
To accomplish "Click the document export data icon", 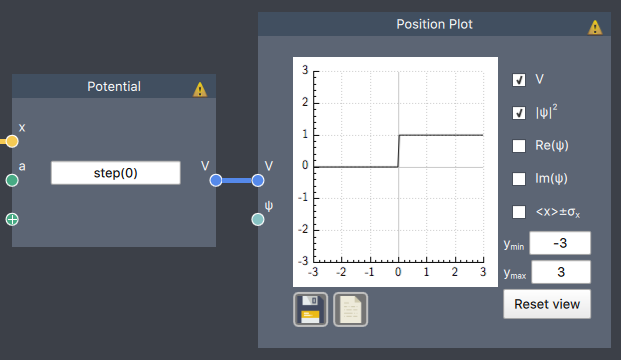I will 351,309.
